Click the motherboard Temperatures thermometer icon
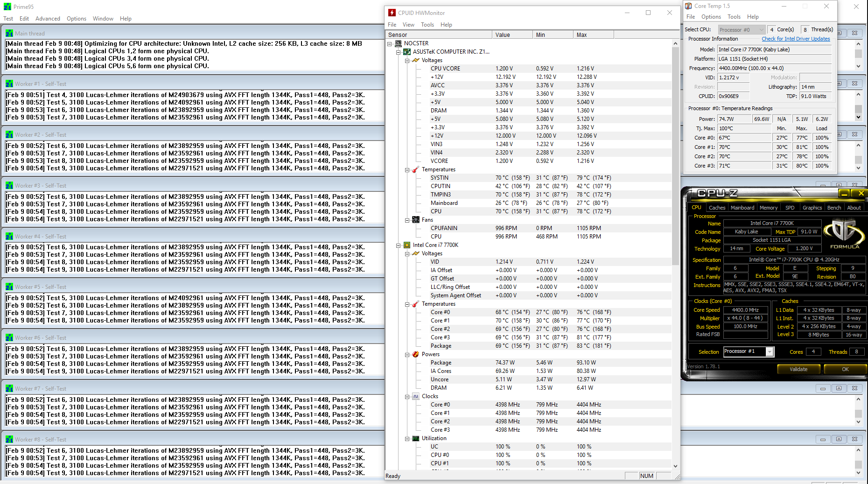 click(x=416, y=169)
